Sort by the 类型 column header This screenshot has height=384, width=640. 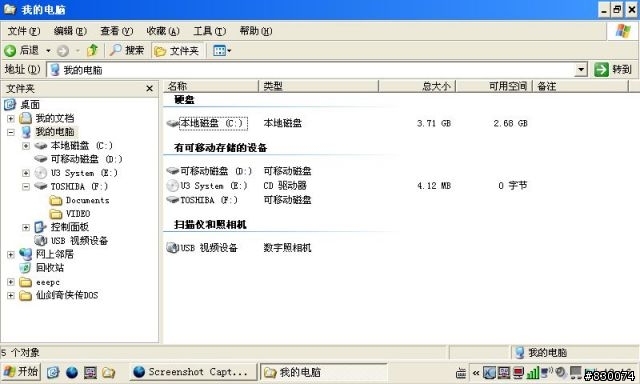point(319,86)
